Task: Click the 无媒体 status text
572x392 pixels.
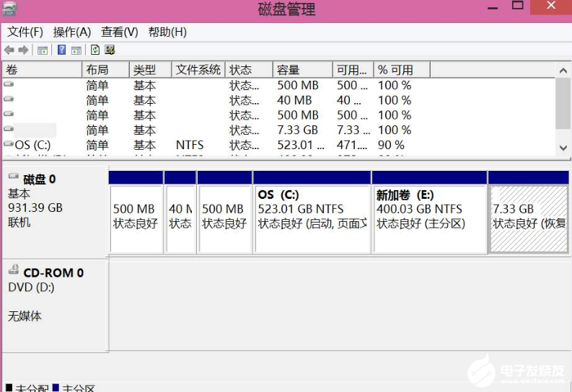Action: [25, 316]
